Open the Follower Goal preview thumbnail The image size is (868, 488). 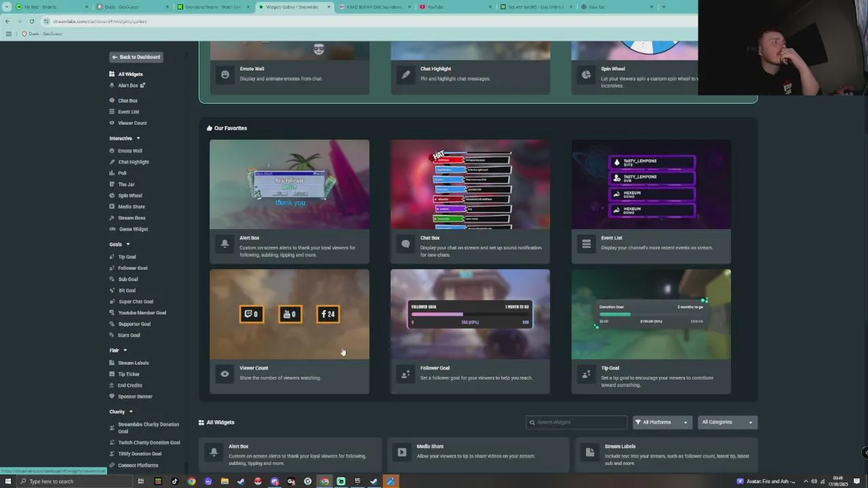(x=470, y=314)
